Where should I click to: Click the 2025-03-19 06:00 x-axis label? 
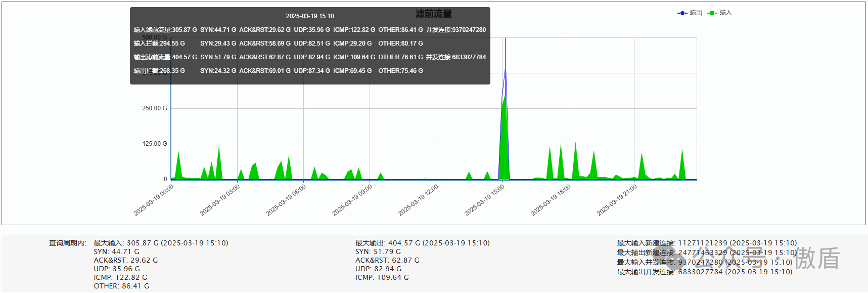pyautogui.click(x=286, y=200)
